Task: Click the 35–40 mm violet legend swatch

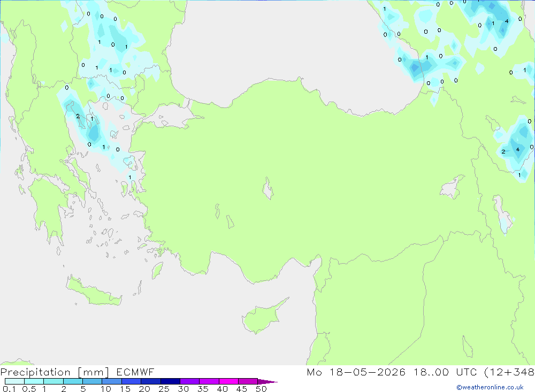Action: 209,381
